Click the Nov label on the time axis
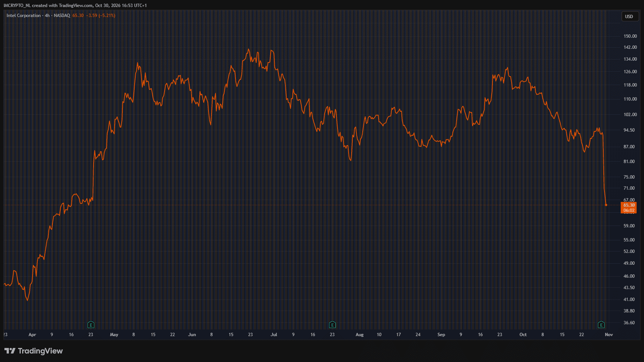This screenshot has height=362, width=644. pos(609,335)
